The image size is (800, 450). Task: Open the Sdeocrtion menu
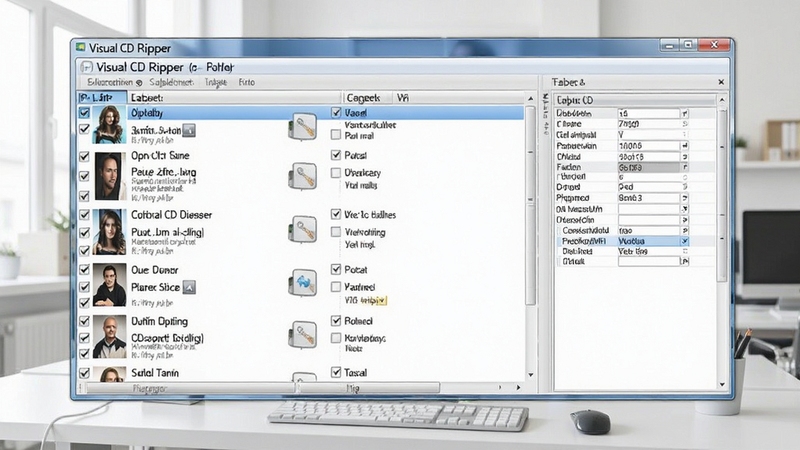(x=110, y=82)
